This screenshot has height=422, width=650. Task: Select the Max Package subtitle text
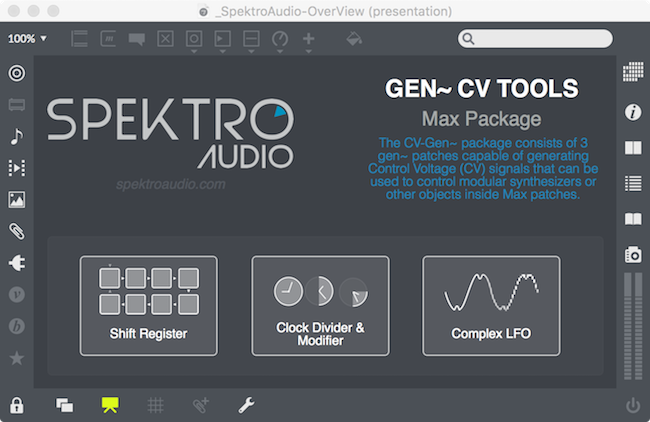point(482,119)
